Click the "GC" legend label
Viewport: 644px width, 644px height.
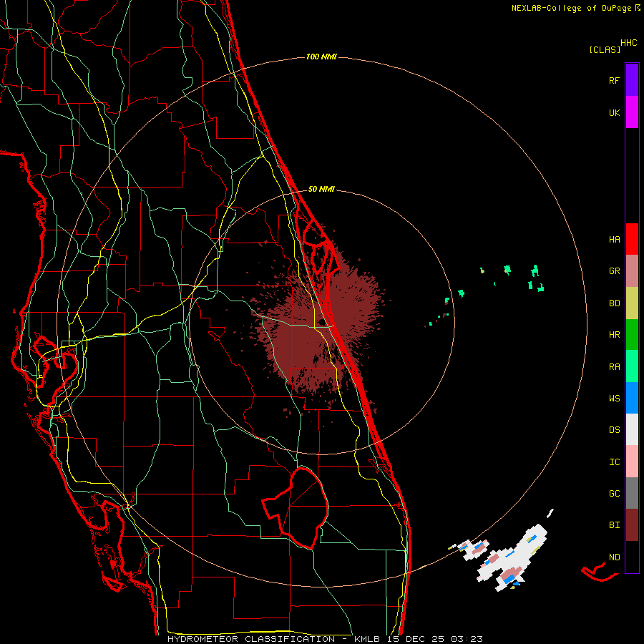click(x=614, y=494)
